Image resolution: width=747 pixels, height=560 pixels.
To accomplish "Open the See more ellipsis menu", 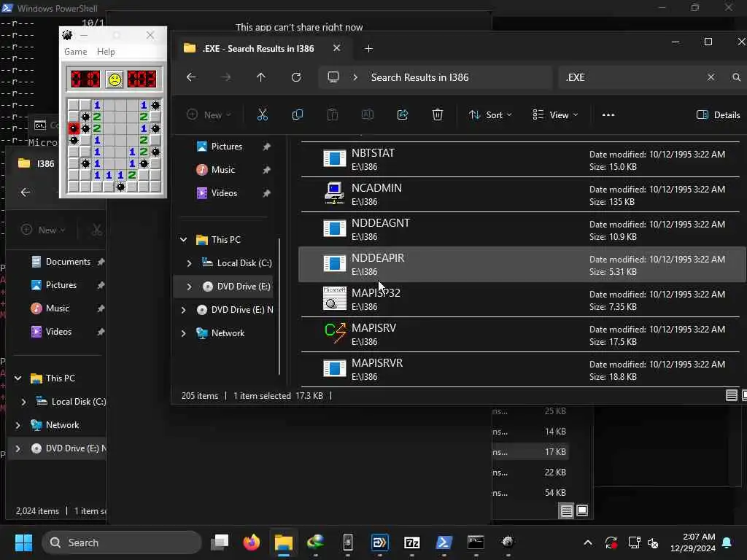I will click(608, 114).
